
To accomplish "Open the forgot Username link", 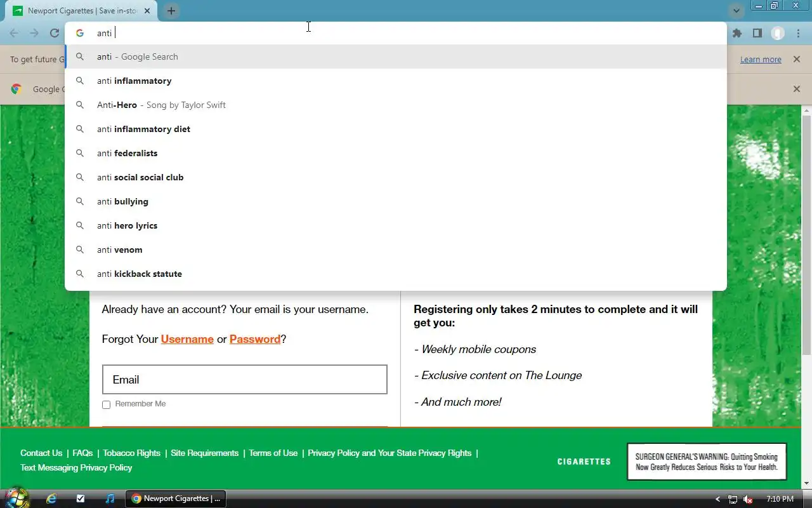I will (x=187, y=339).
